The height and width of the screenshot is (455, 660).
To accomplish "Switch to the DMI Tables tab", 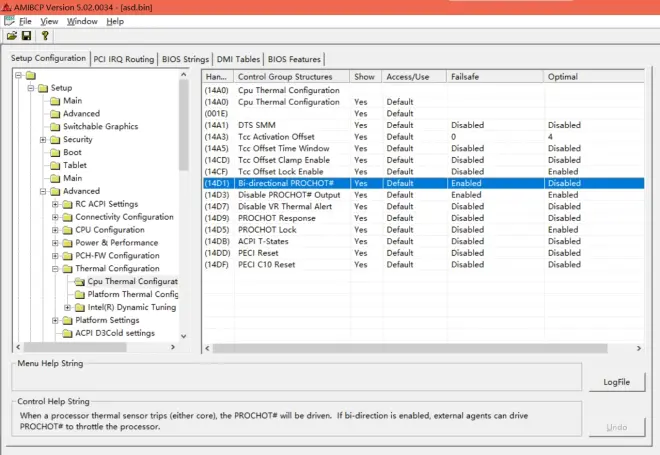I will (x=238, y=59).
